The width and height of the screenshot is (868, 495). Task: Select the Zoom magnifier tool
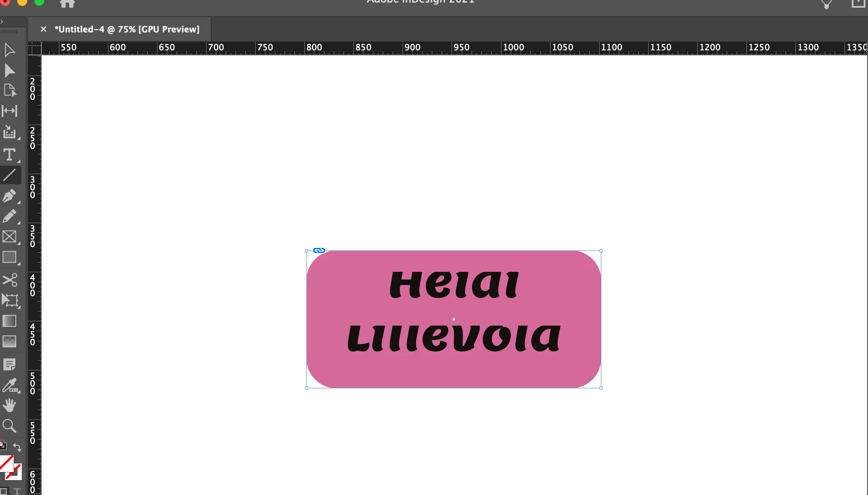[x=9, y=425]
